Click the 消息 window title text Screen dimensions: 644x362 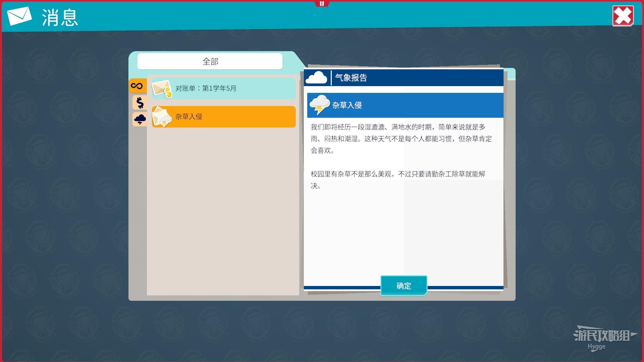(x=60, y=17)
